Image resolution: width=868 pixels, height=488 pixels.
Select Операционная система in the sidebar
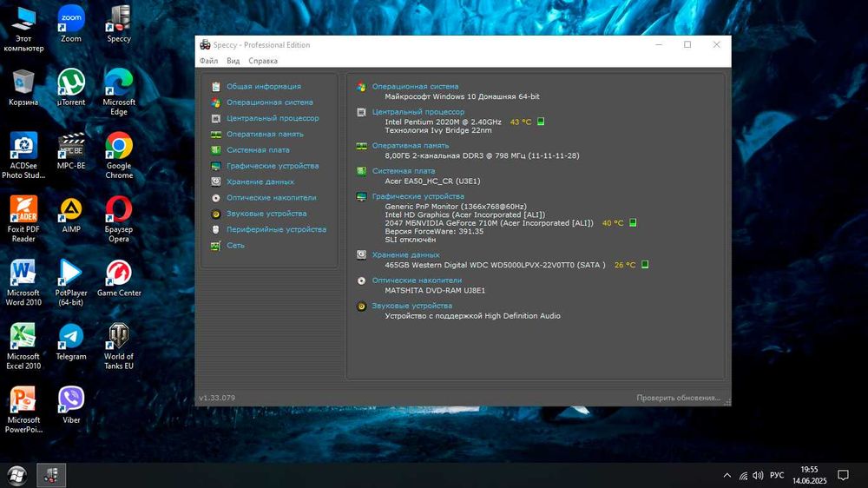pyautogui.click(x=270, y=102)
